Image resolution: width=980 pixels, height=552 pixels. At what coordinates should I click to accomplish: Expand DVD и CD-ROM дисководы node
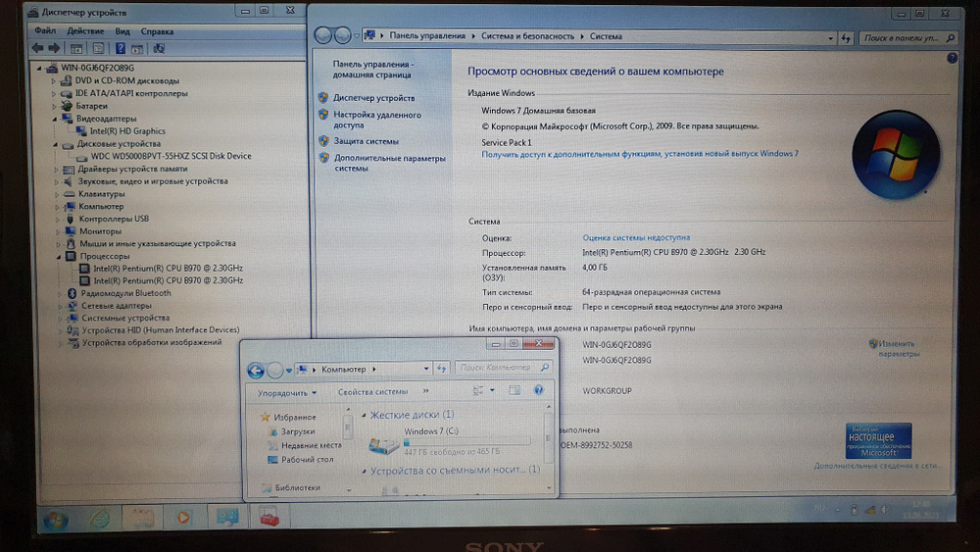click(54, 80)
